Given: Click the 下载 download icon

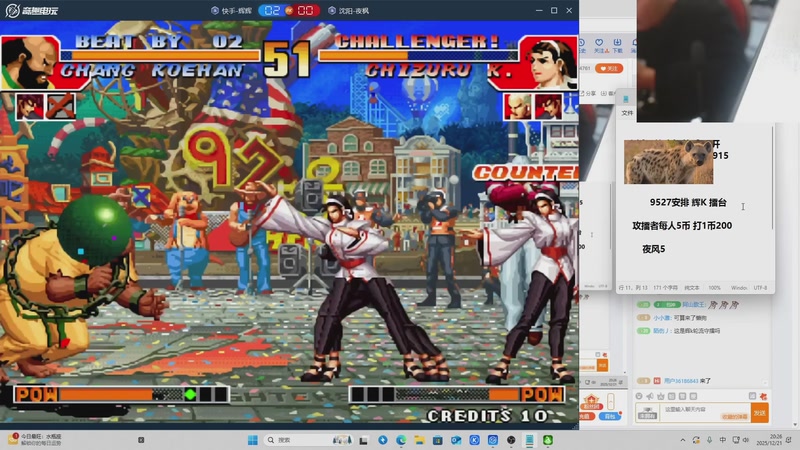Looking at the screenshot, I should pos(617,45).
